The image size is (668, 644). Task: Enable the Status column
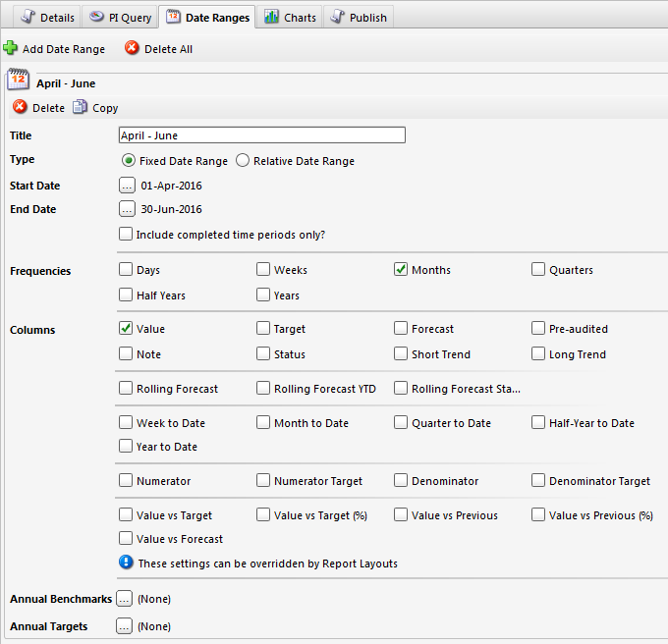click(x=263, y=353)
